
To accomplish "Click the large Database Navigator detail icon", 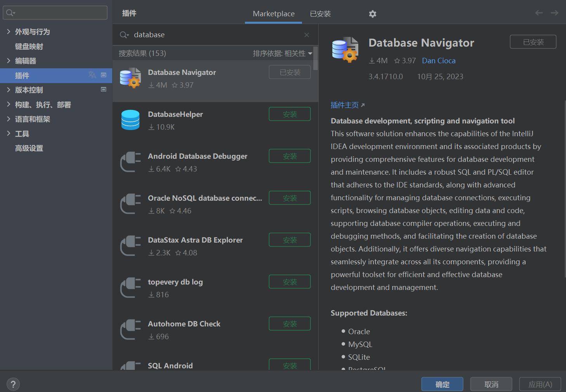I will point(345,50).
